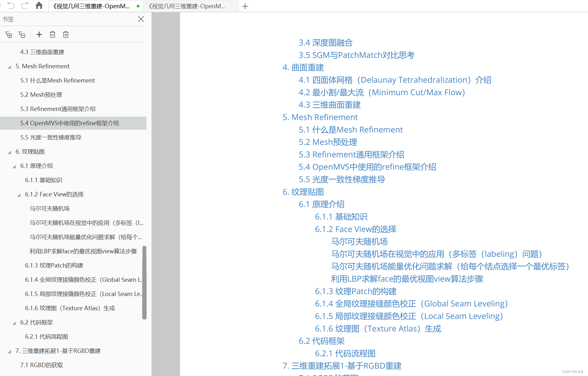The image size is (588, 376).
Task: Select bookmark 5.3 Refinement通用框架介绍
Action: coord(58,109)
